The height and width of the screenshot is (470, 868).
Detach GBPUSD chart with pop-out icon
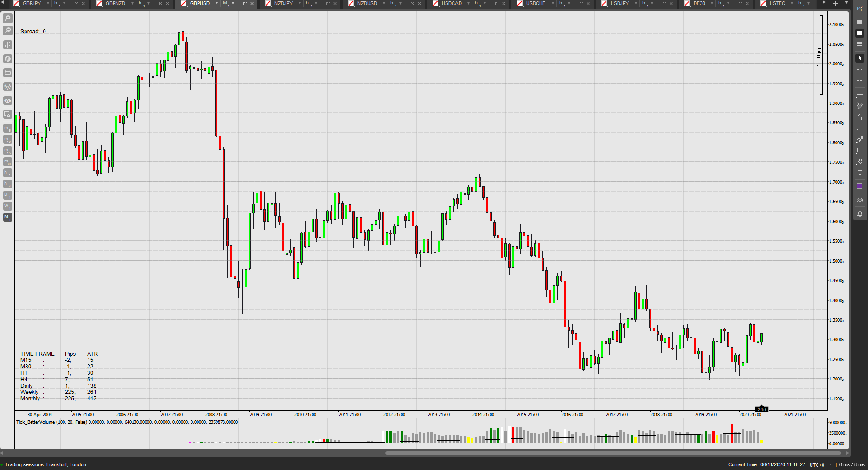pos(245,4)
